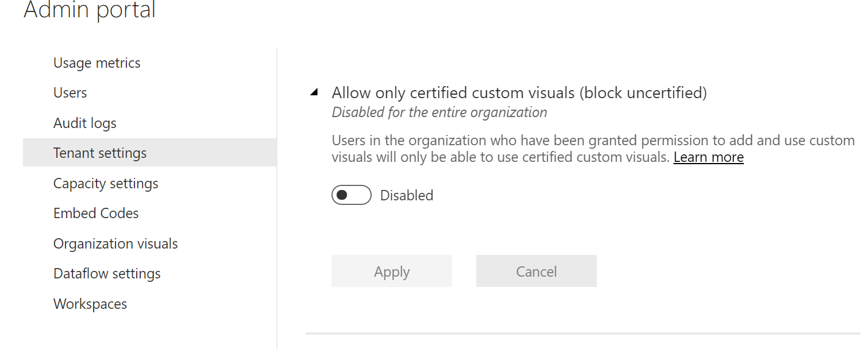Open the Audit logs section
Image resolution: width=868 pixels, height=349 pixels.
[85, 123]
